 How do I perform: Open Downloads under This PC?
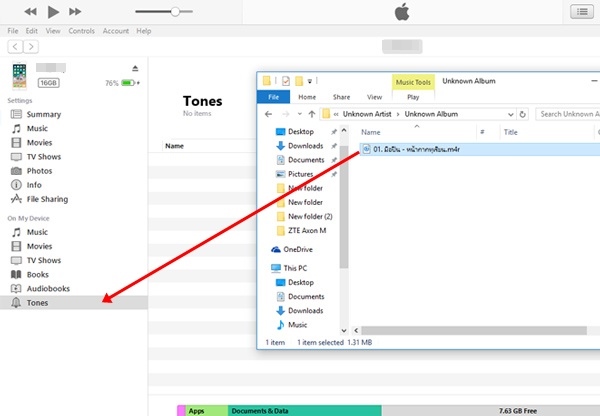305,311
